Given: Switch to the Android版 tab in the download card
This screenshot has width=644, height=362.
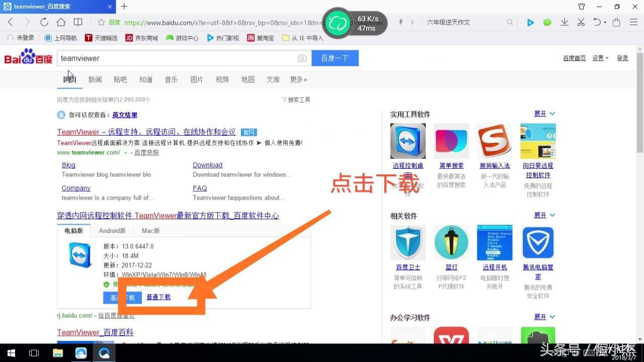Looking at the screenshot, I should [x=112, y=230].
